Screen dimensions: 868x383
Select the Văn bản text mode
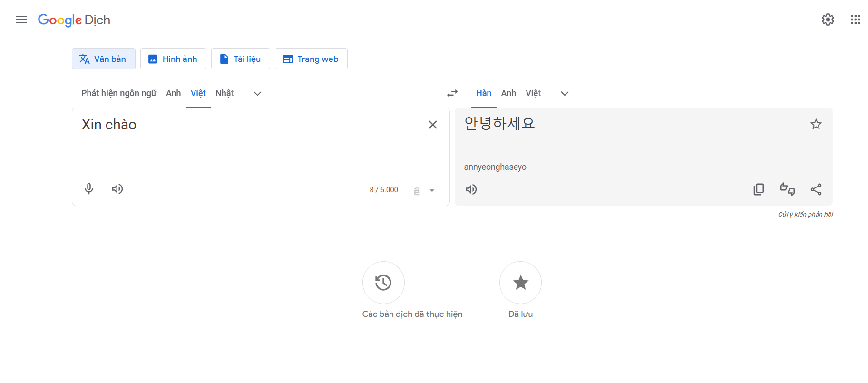click(104, 59)
